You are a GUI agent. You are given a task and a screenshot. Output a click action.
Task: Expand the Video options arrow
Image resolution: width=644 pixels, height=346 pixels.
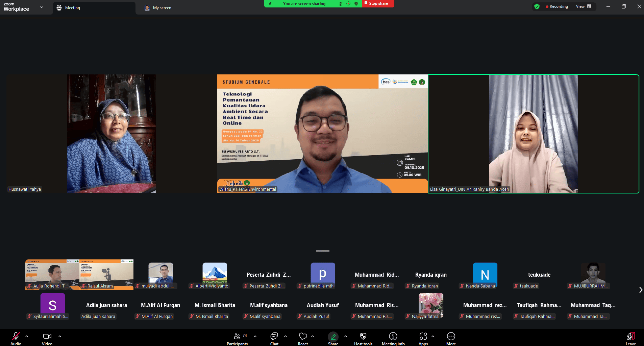click(60, 336)
